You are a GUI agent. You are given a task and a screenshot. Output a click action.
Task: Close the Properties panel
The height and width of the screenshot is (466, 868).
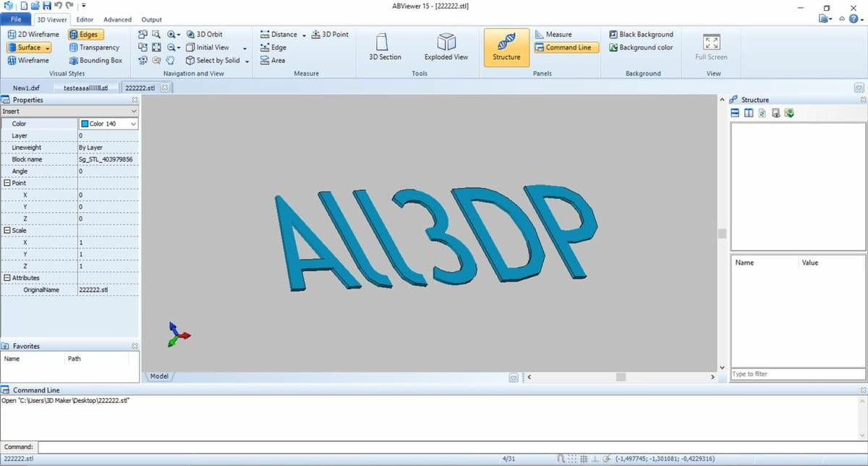[x=135, y=100]
